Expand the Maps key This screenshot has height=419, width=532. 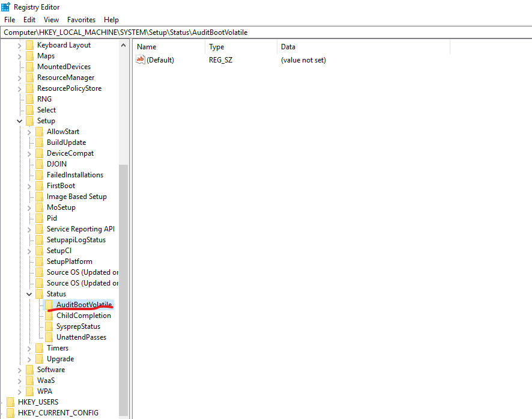point(19,57)
